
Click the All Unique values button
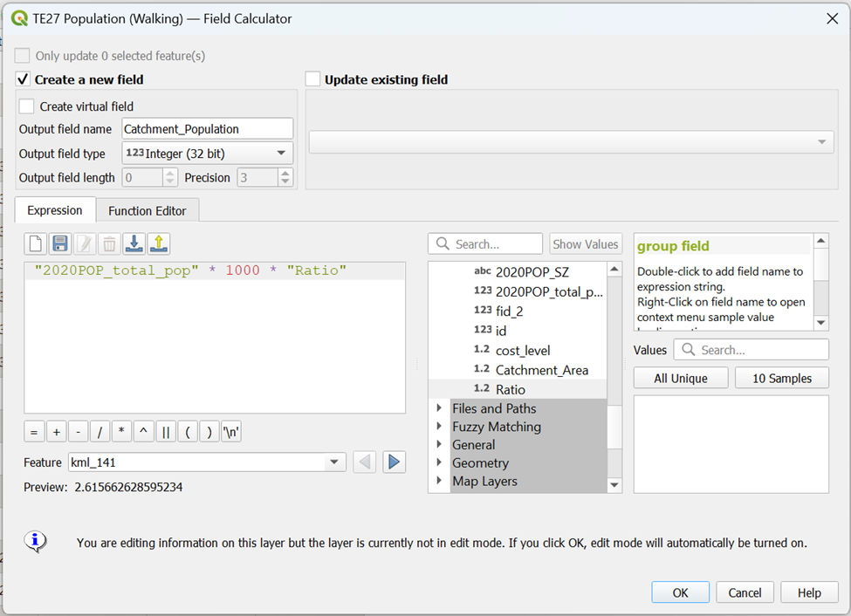click(x=680, y=378)
